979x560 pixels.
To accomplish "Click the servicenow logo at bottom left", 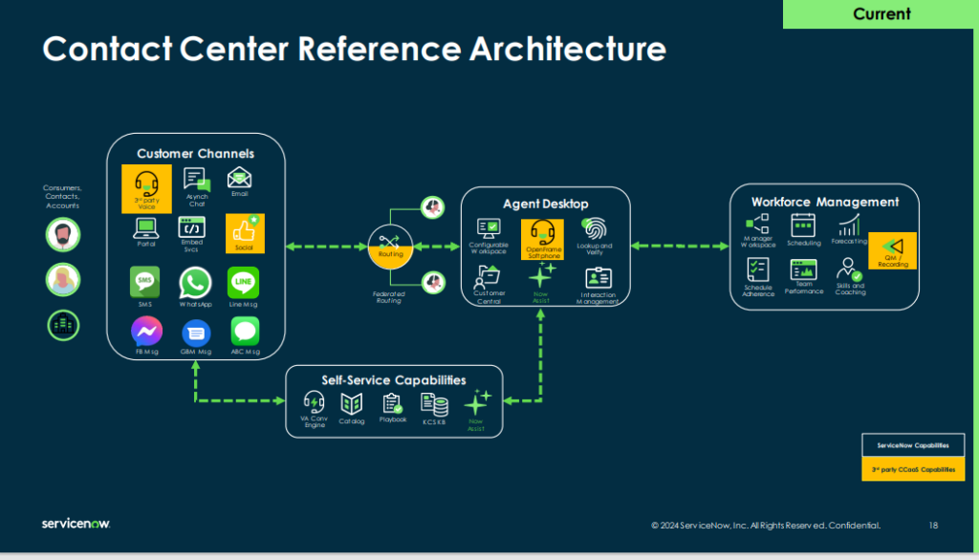I will 75,524.
